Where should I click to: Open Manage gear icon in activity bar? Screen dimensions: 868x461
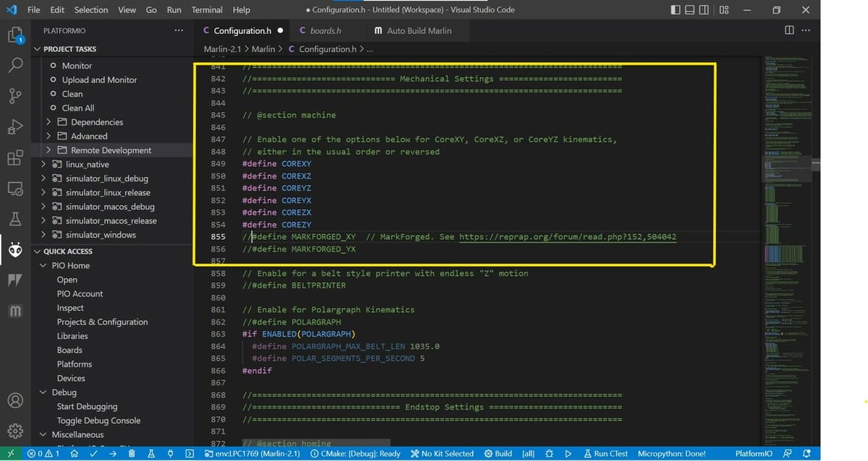[x=15, y=431]
